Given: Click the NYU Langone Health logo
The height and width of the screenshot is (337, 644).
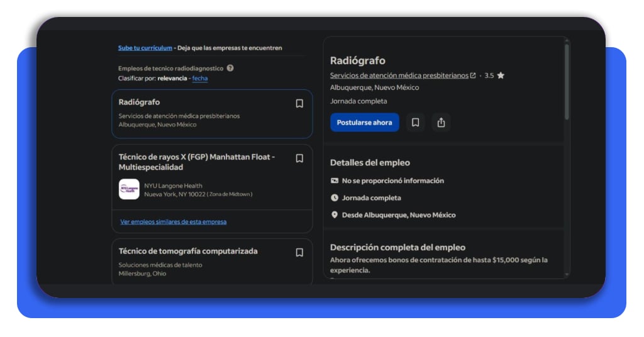Looking at the screenshot, I should point(129,189).
